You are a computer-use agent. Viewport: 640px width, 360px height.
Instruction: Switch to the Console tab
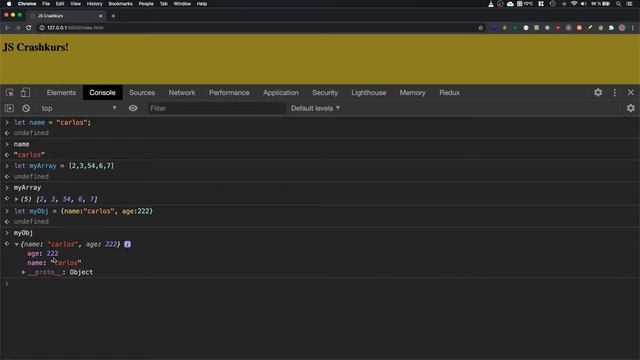(102, 93)
